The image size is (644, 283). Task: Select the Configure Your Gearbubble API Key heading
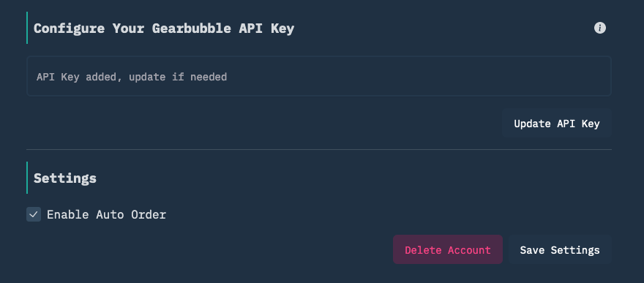164,29
